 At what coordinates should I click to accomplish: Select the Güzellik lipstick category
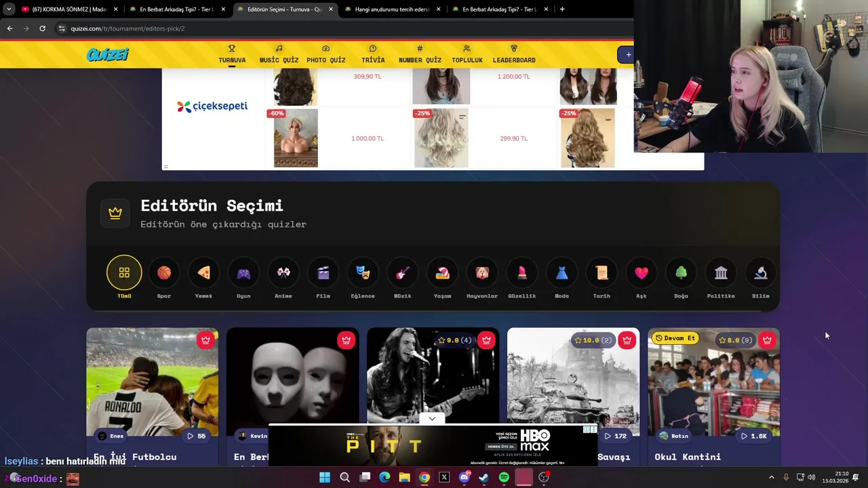522,277
